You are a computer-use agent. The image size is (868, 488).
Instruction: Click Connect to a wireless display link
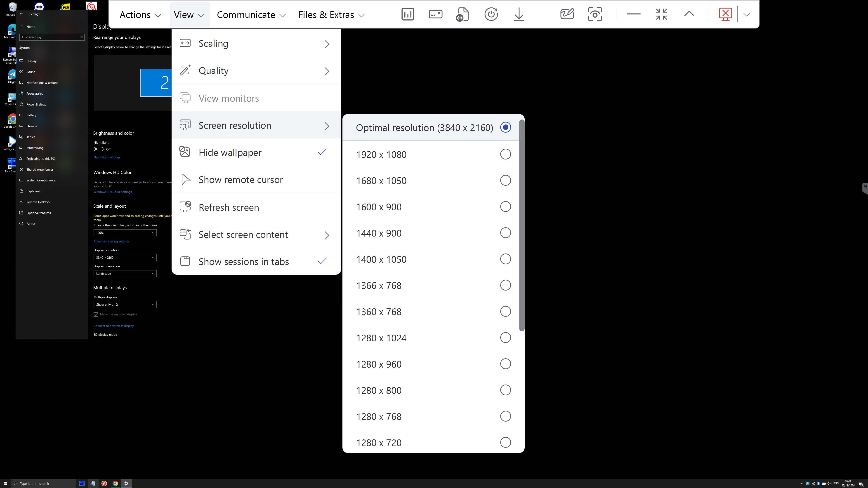[x=113, y=326]
